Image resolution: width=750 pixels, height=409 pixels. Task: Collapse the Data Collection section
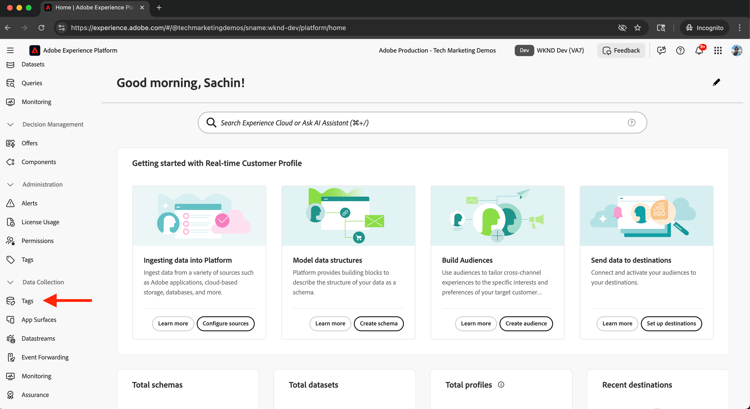coord(10,282)
